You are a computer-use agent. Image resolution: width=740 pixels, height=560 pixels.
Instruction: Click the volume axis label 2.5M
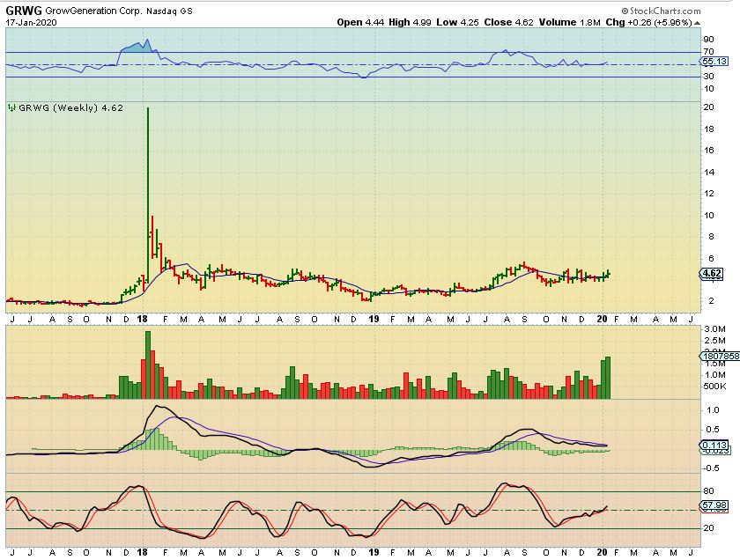pos(714,341)
